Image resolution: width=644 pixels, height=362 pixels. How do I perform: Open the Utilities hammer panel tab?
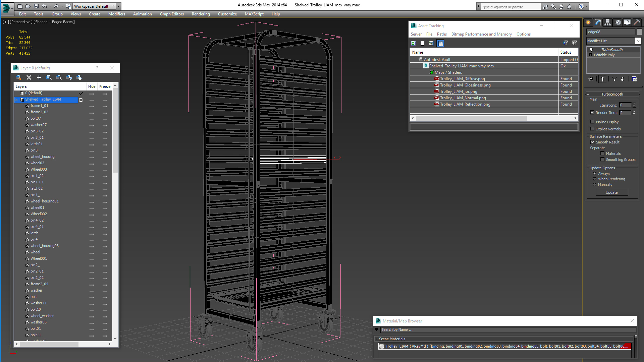tap(637, 22)
